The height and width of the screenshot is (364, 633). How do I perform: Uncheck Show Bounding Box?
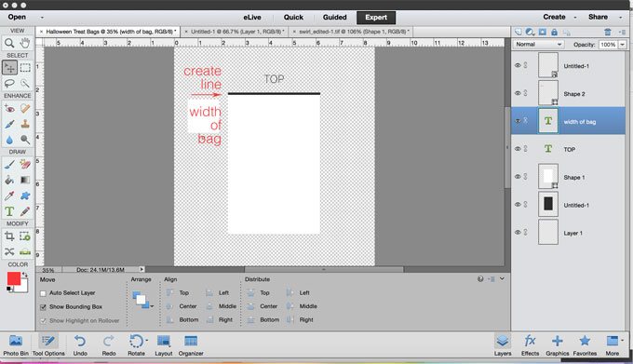click(43, 307)
